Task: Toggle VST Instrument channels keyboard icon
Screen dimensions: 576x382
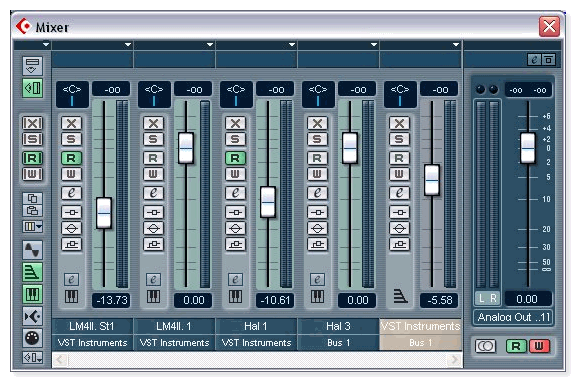Action: pos(32,294)
